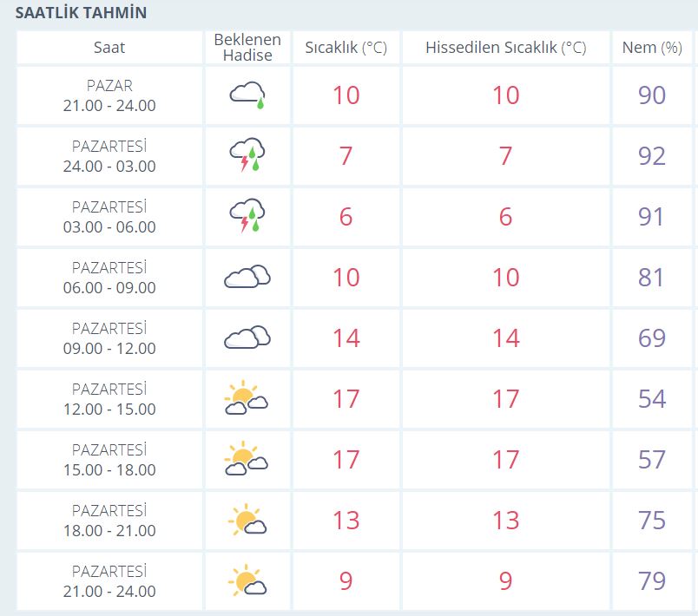The width and height of the screenshot is (698, 616).
Task: Select the Pazartesi 12.00 - 15.00 time cell
Action: tap(109, 399)
